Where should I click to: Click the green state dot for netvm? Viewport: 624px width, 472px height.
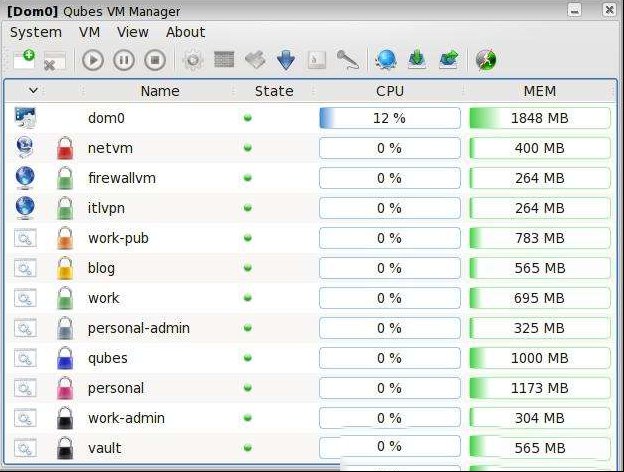point(248,148)
